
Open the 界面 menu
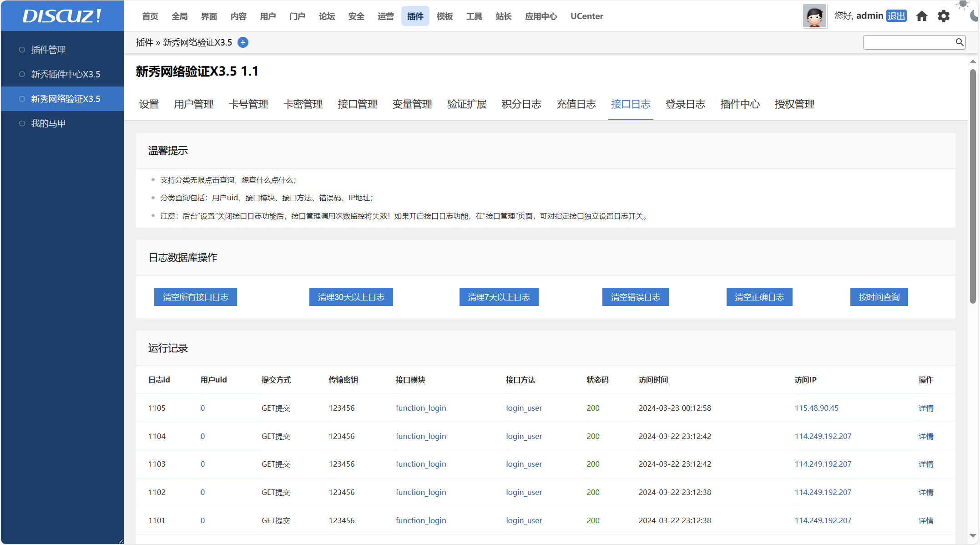click(x=209, y=16)
